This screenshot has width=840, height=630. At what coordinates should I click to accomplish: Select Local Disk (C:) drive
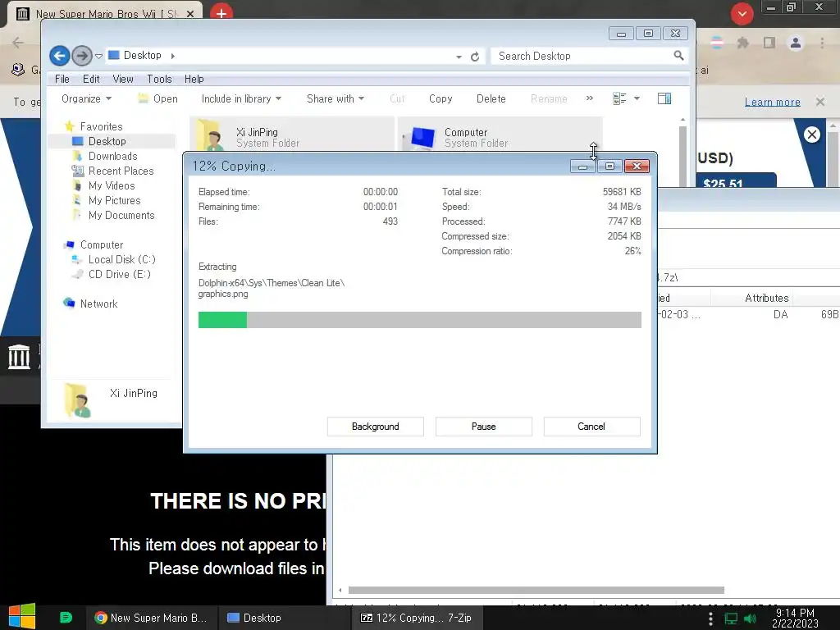[121, 259]
